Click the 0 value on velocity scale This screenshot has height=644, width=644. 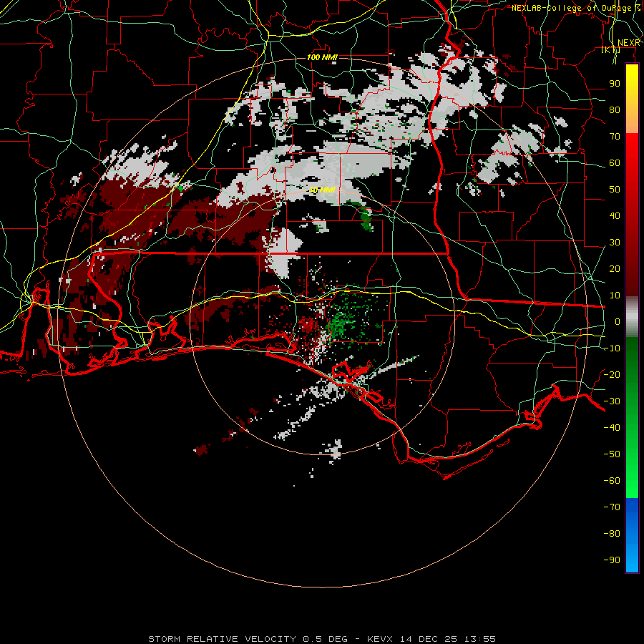point(618,321)
